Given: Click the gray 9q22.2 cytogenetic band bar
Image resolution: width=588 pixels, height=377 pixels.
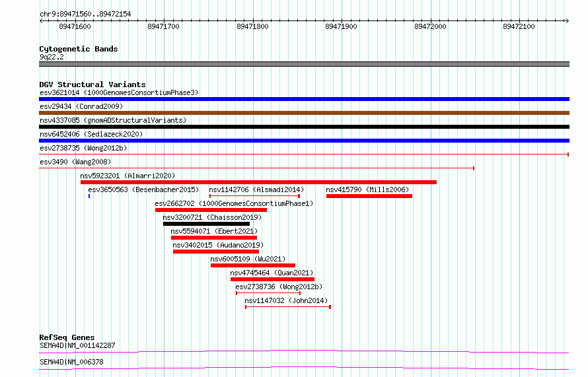Looking at the screenshot, I should tap(304, 64).
